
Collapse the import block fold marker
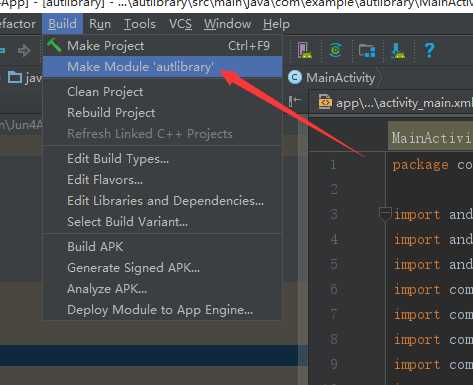point(385,214)
